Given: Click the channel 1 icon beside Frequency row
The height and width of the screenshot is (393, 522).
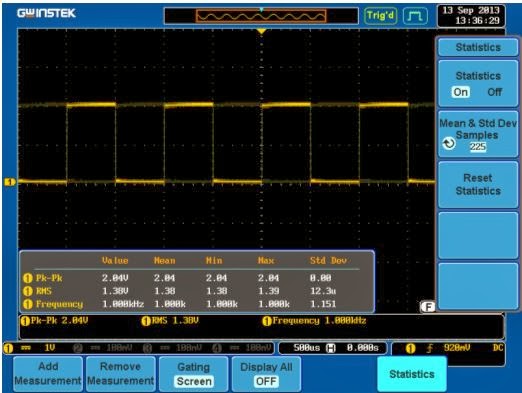Looking at the screenshot, I should tap(28, 304).
